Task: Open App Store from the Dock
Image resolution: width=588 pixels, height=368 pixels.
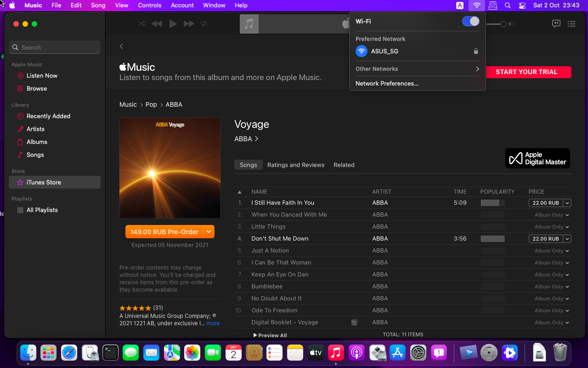Action: coord(398,353)
